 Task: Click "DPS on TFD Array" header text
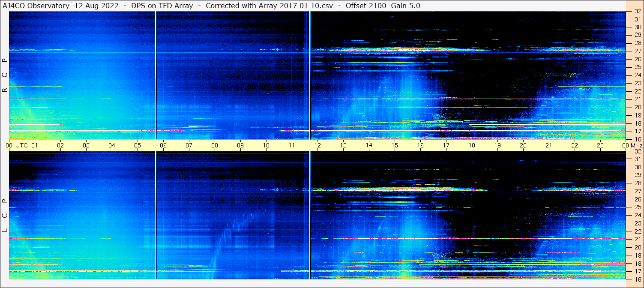pos(162,6)
